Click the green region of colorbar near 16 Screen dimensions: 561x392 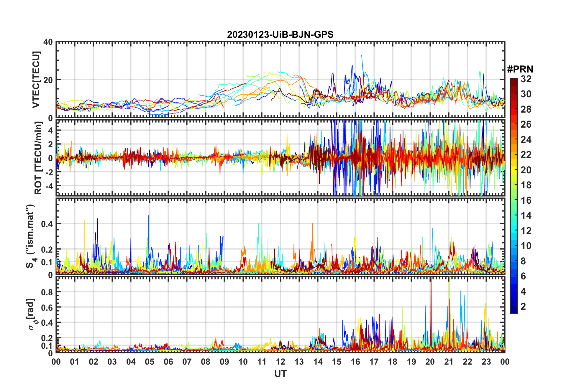pos(514,200)
